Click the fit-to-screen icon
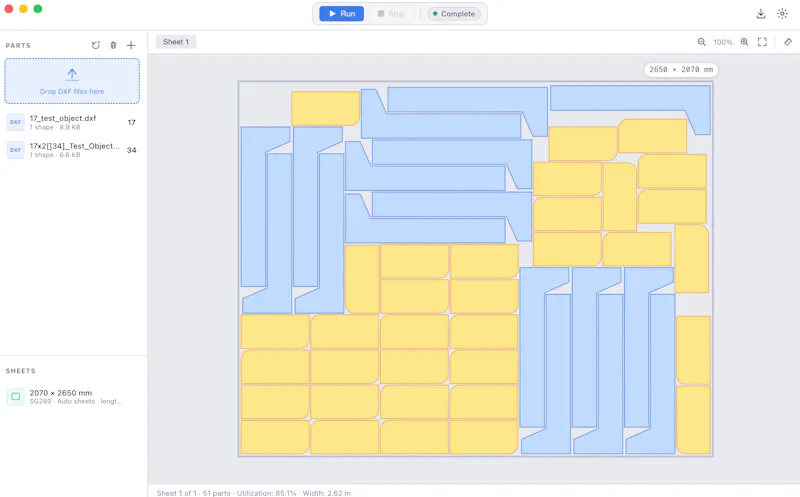 point(762,42)
